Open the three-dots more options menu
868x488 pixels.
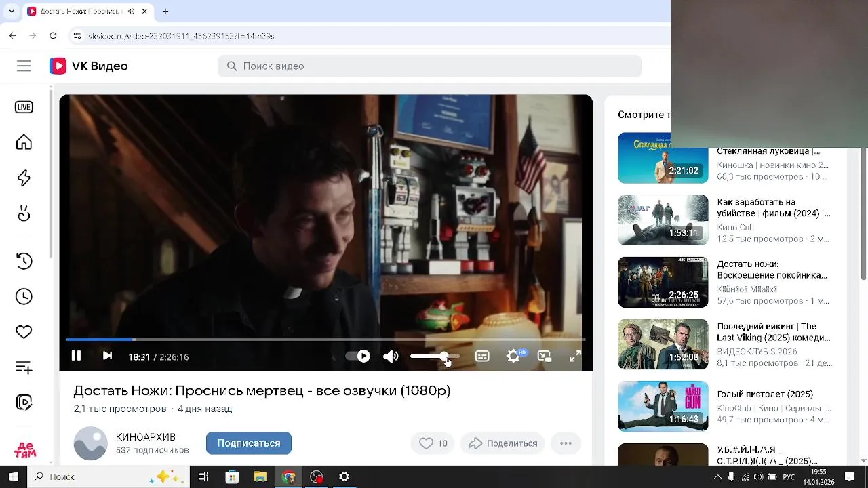(x=566, y=443)
